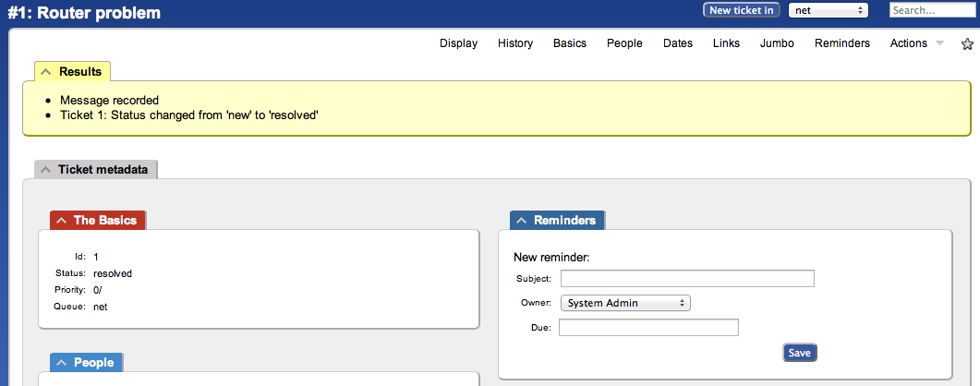Click the reminder Subject field

(x=687, y=279)
